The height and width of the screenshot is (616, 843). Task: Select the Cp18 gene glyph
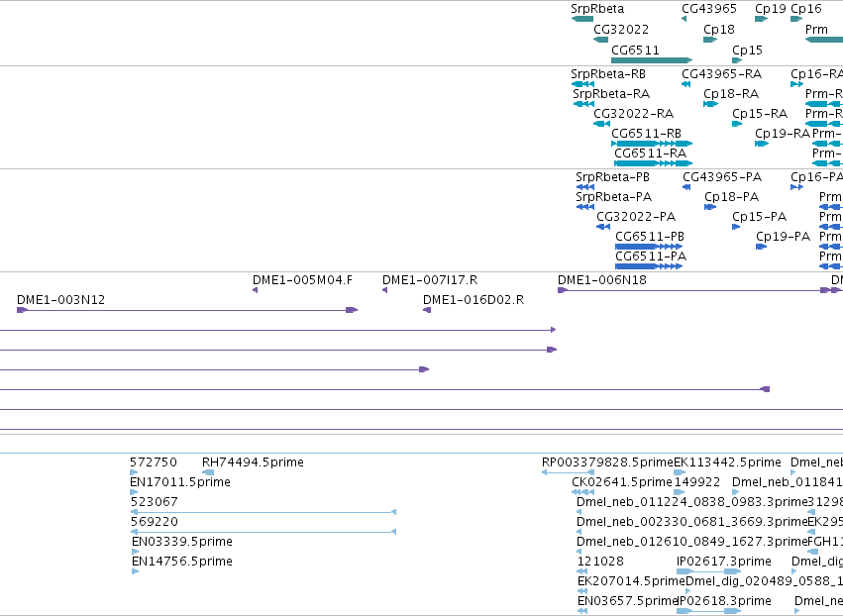[710, 40]
